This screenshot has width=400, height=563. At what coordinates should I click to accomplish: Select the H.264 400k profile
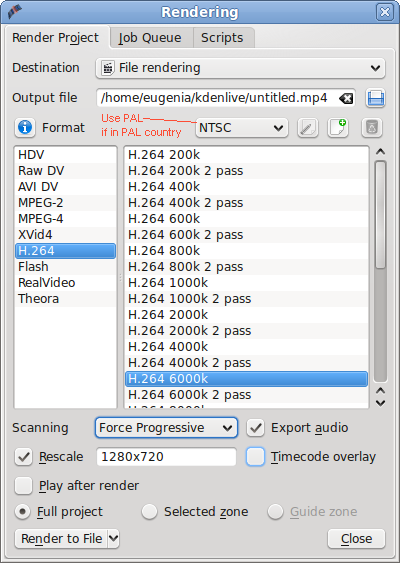pos(246,187)
